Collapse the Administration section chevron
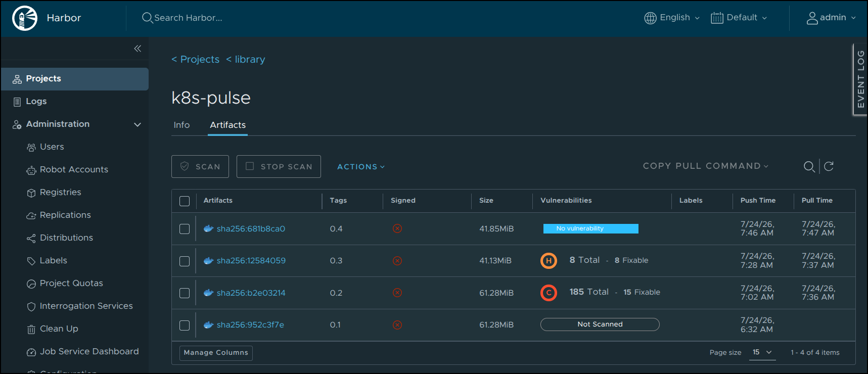The width and height of the screenshot is (868, 374). click(x=137, y=124)
